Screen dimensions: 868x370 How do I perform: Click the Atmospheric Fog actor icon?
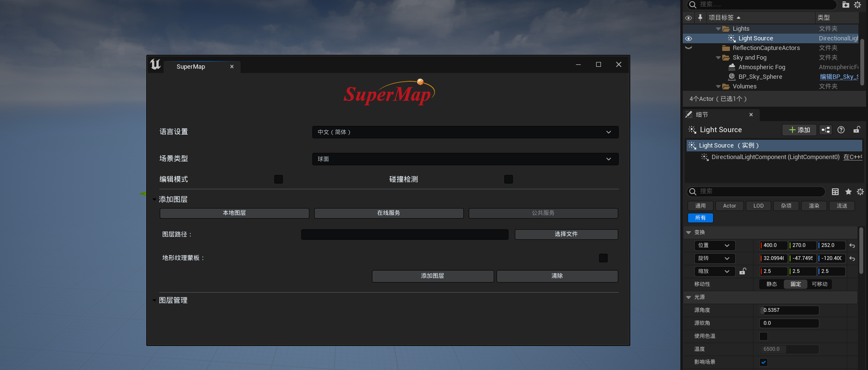pos(732,67)
